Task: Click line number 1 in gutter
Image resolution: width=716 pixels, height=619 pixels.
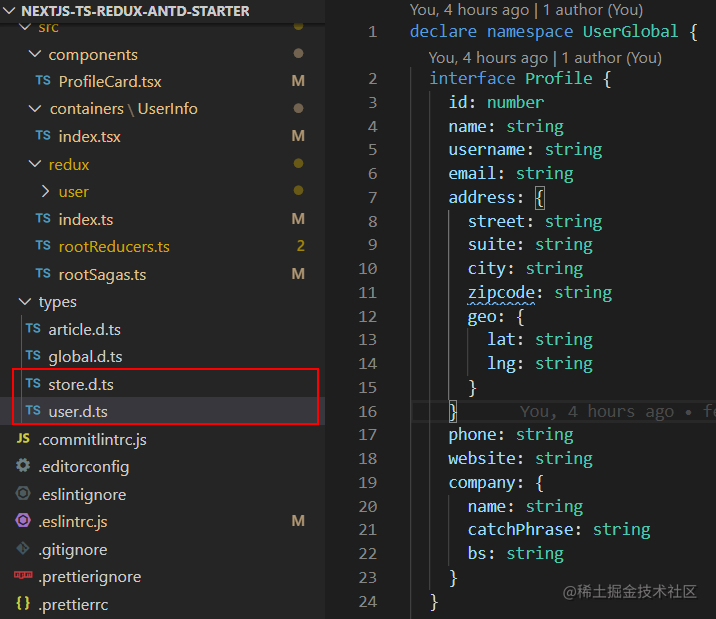Action: pyautogui.click(x=373, y=31)
